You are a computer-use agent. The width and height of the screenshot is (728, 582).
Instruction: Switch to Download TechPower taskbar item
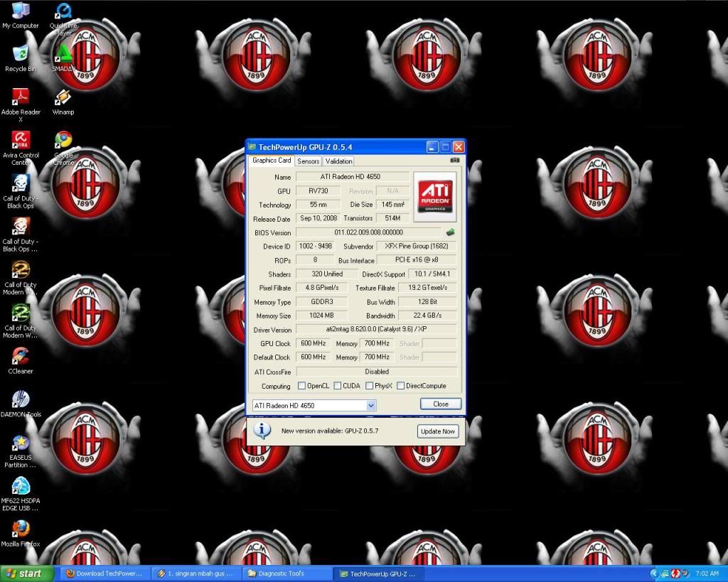coord(106,573)
